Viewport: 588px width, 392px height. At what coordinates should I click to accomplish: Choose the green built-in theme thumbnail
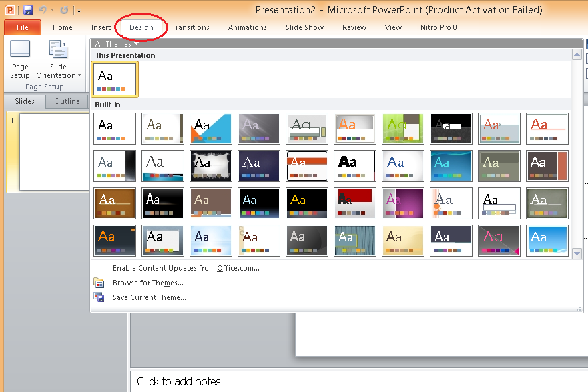[x=403, y=129]
